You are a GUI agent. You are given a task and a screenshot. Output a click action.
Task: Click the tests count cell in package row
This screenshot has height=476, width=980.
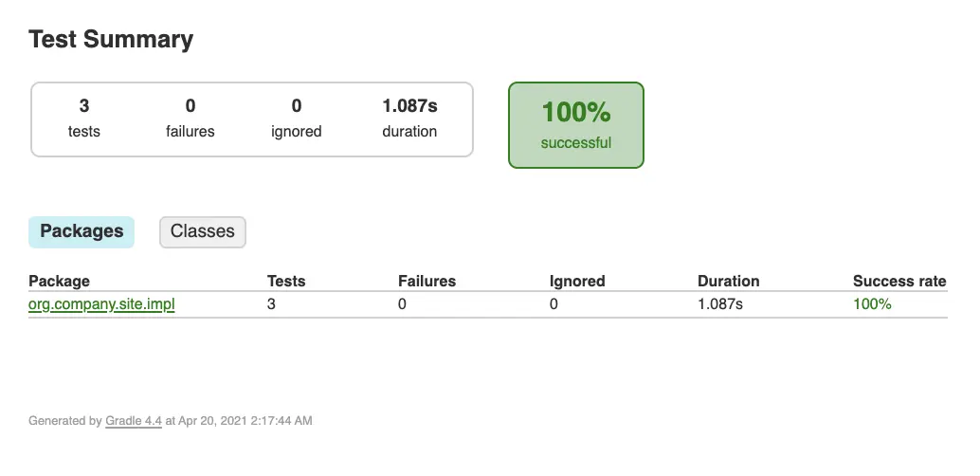271,304
